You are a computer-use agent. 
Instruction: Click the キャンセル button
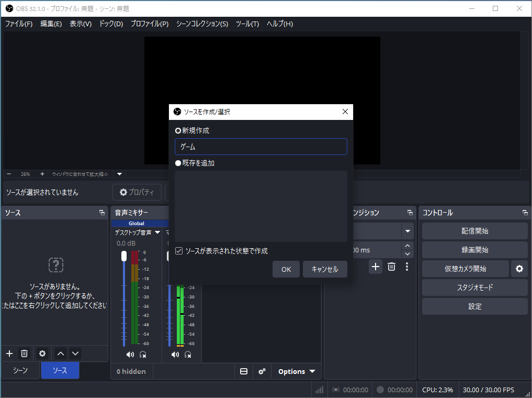(325, 269)
